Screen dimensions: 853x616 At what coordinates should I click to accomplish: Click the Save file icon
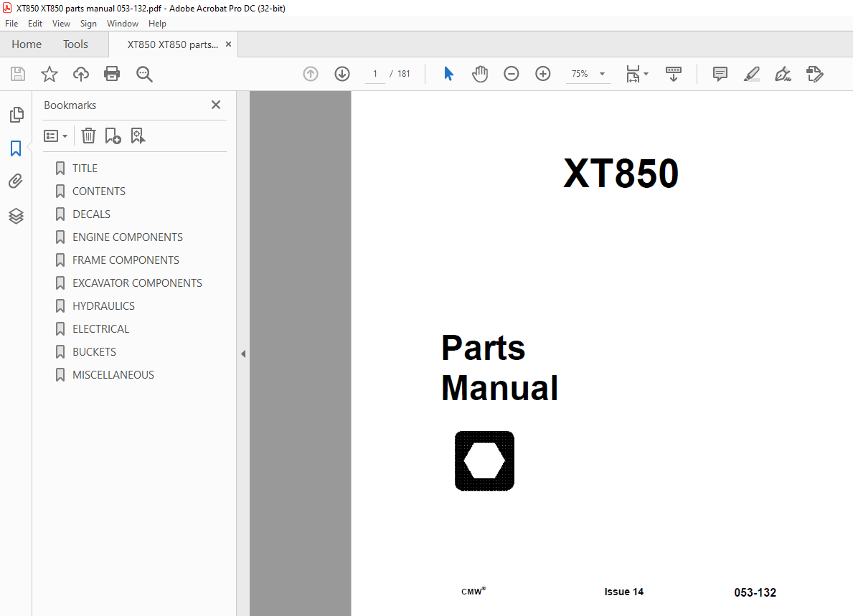18,74
